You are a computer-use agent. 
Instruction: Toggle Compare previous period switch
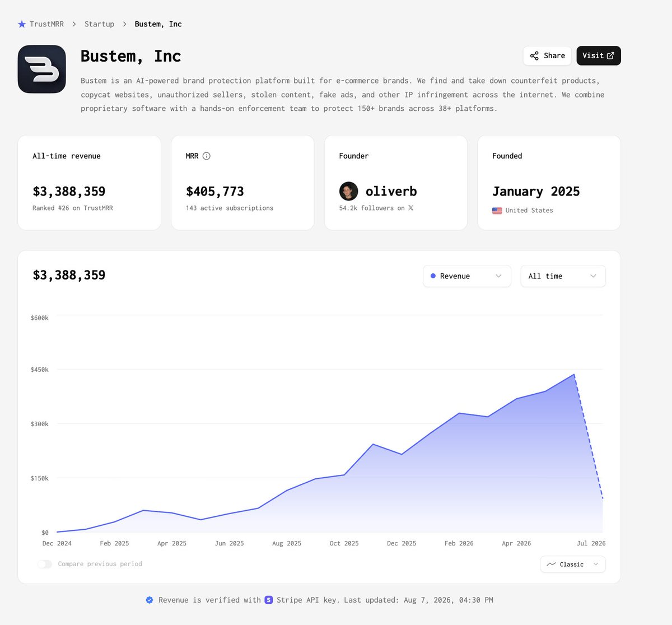(x=45, y=564)
